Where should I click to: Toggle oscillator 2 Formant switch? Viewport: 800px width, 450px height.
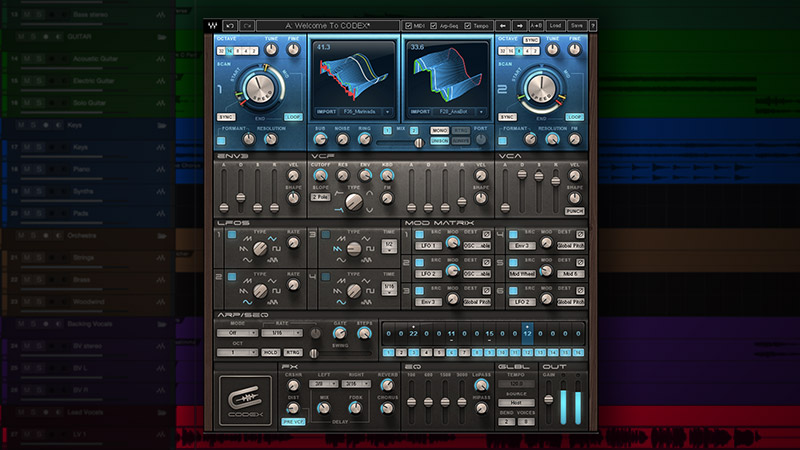pos(503,140)
